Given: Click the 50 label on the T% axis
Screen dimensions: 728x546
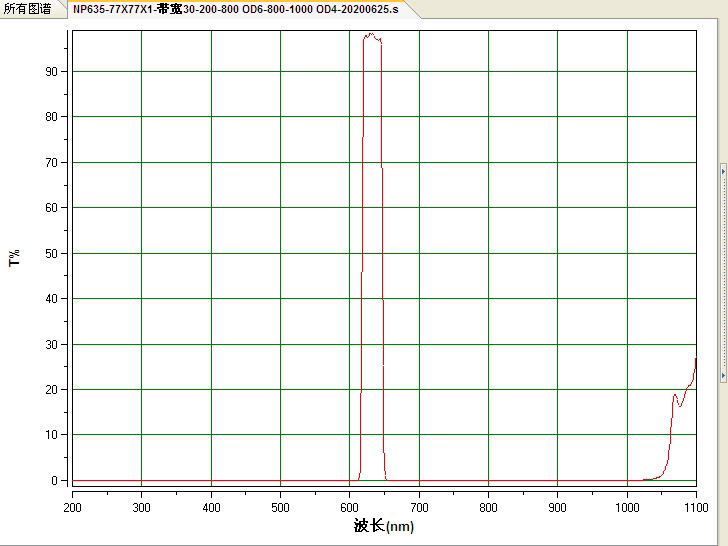Looking at the screenshot, I should coord(52,254).
